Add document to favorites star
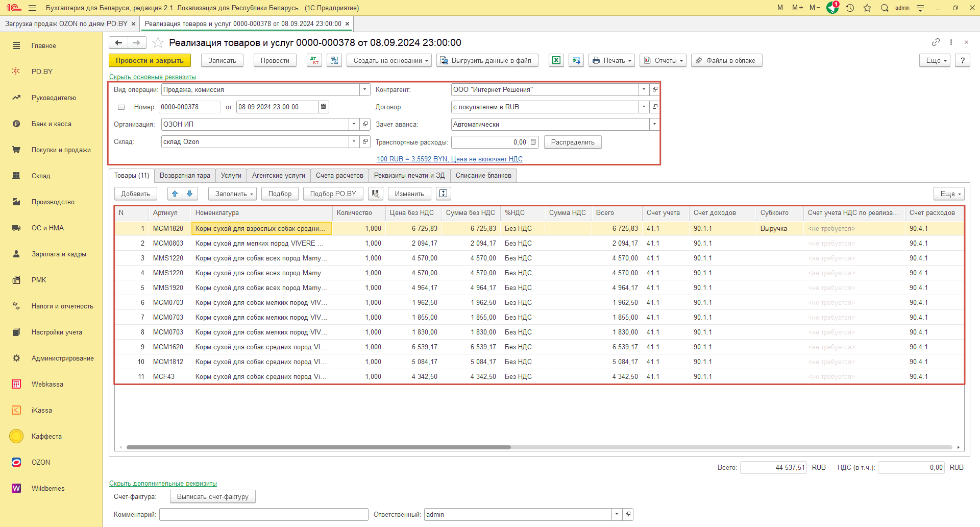This screenshot has height=527, width=980. click(158, 42)
